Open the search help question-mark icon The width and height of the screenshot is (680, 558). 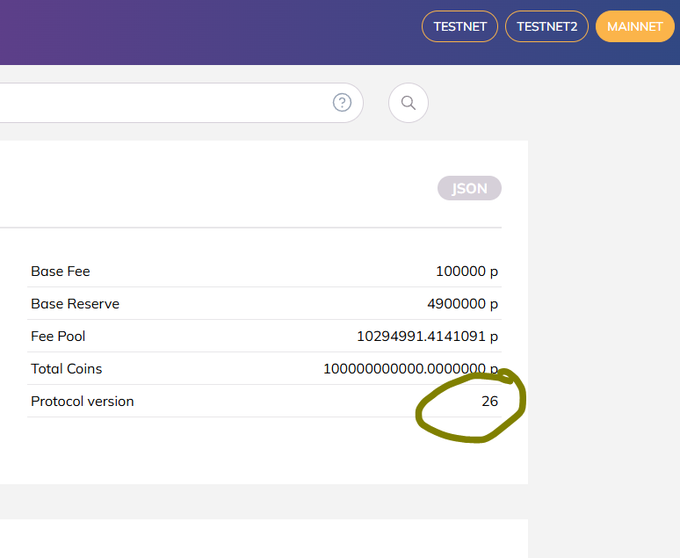coord(342,103)
